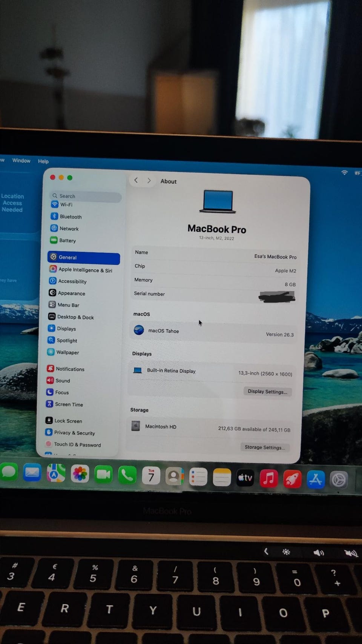Image resolution: width=362 pixels, height=644 pixels.
Task: Open Calendar from the Dock
Action: [x=151, y=476]
